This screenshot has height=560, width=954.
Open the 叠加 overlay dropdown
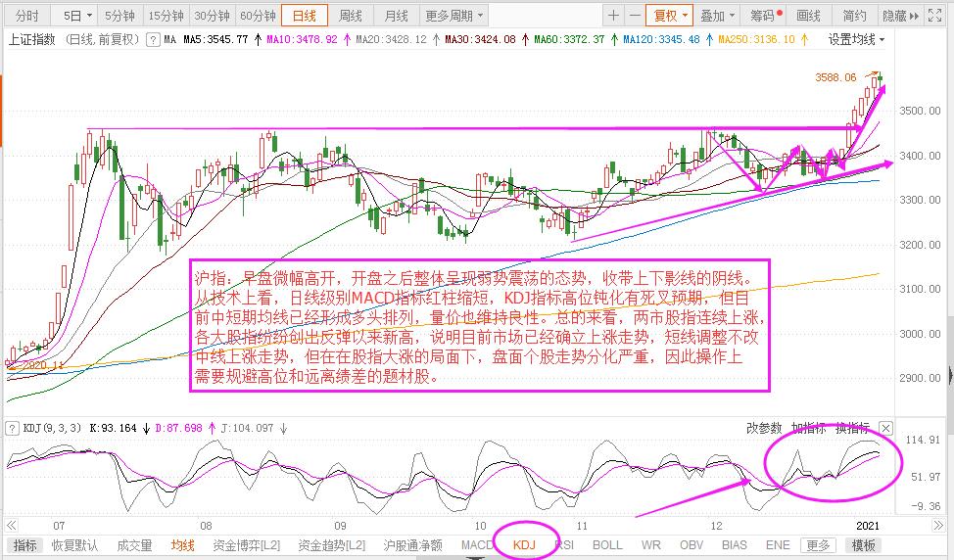tap(717, 16)
